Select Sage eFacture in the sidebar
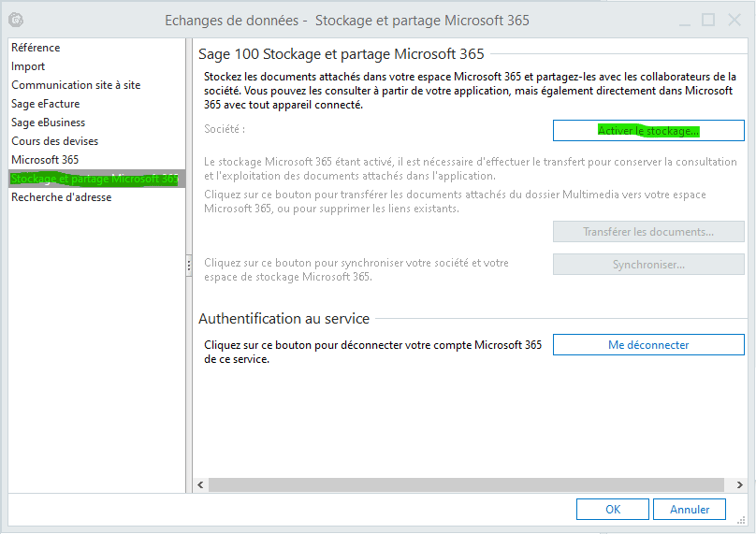Viewport: 756px width, 534px height. [x=46, y=104]
